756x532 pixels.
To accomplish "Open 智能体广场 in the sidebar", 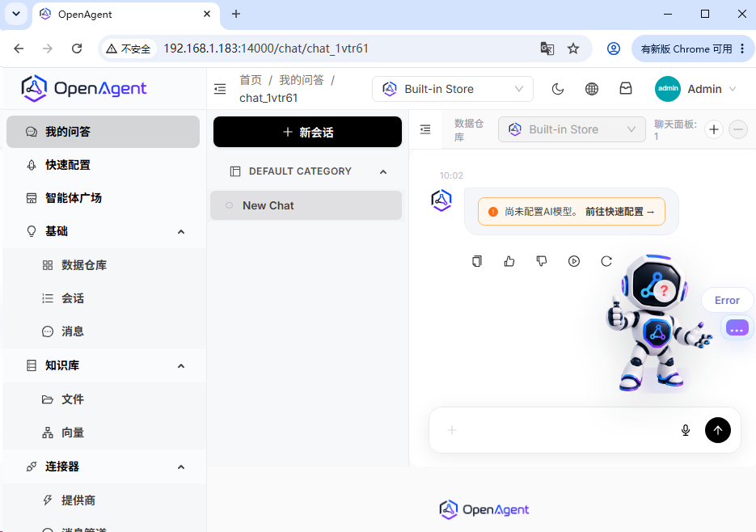I will pyautogui.click(x=103, y=198).
